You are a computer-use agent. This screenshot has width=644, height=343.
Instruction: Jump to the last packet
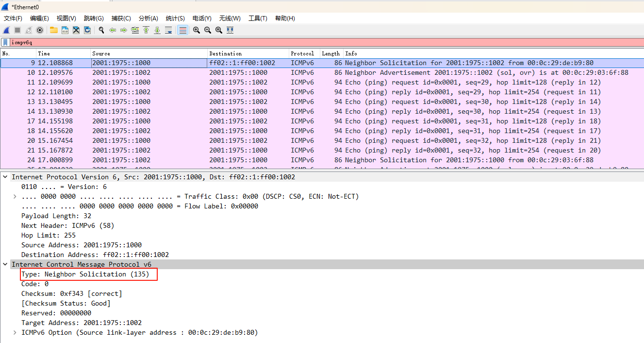tap(157, 30)
